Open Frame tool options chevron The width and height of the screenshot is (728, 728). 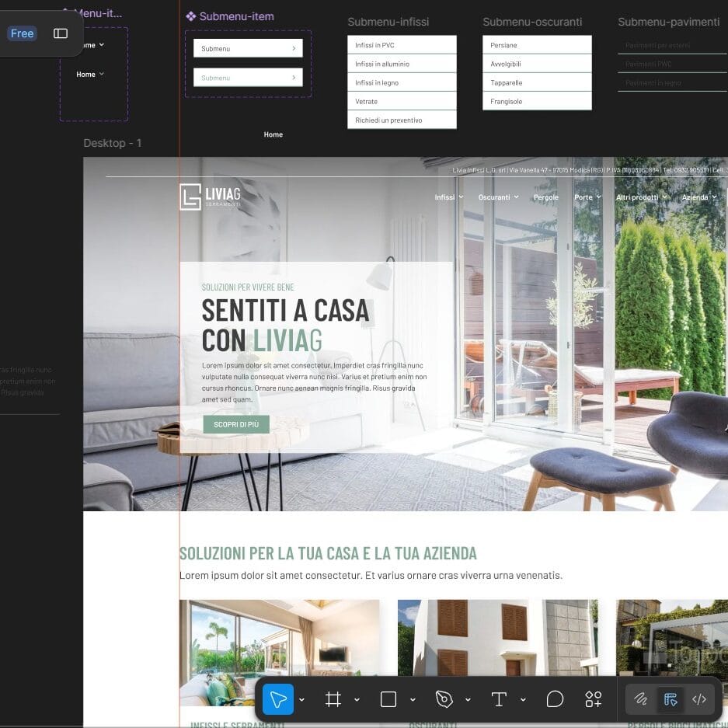point(357,700)
